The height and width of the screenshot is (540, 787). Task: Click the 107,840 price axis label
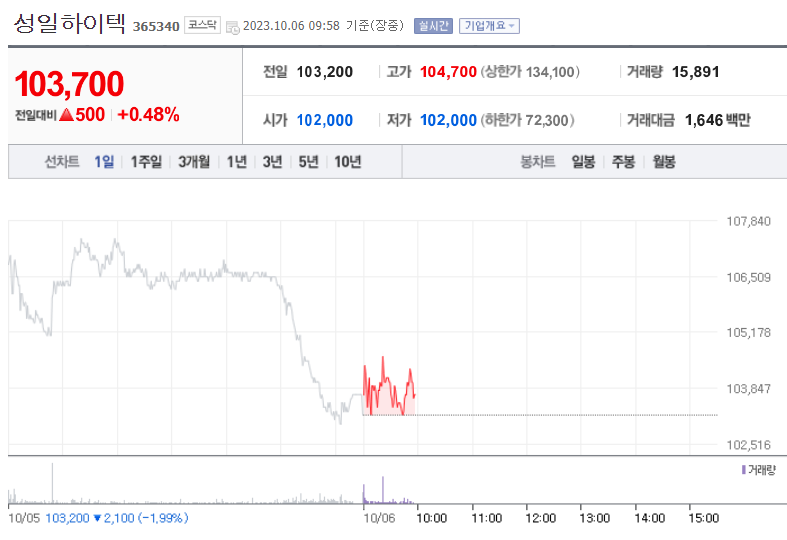748,221
